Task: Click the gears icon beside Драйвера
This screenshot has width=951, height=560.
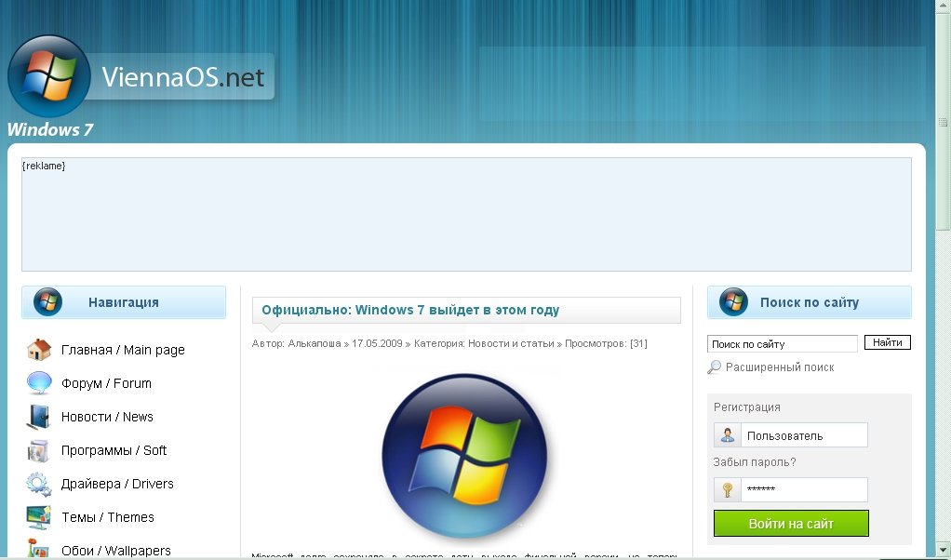Action: point(39,485)
